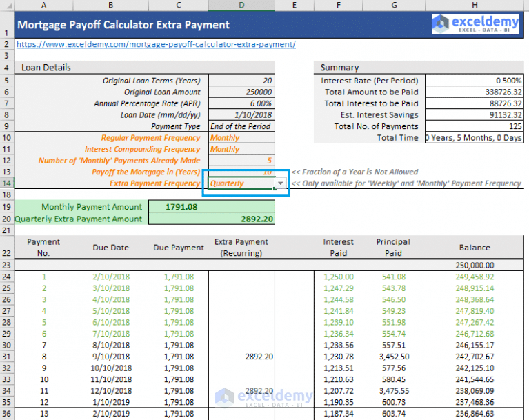This screenshot has width=529, height=420.
Task: Click Total Interest to be Paid 88726.32
Action: coord(475,103)
